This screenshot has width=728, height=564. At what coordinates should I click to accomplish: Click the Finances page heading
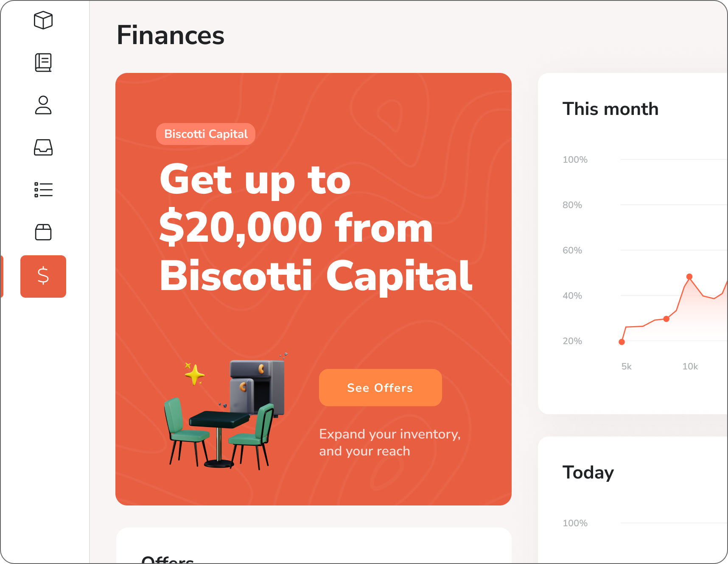point(171,36)
